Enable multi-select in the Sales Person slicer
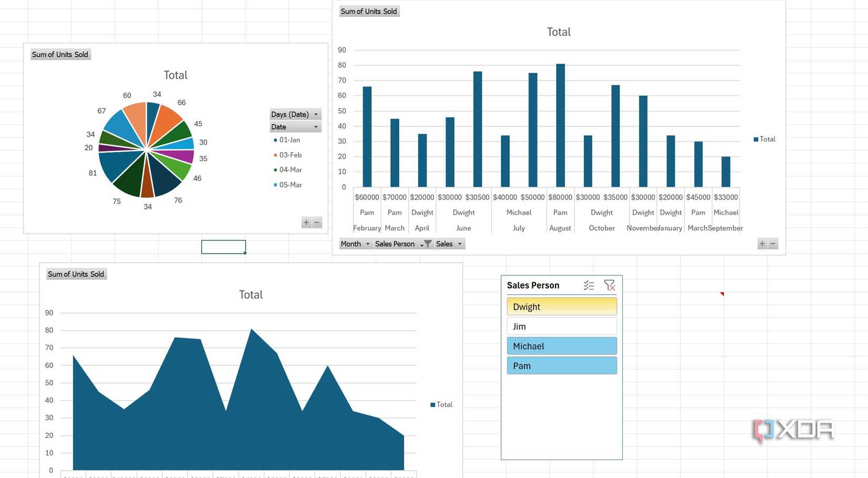Screen dimensions: 868x478 coord(589,285)
